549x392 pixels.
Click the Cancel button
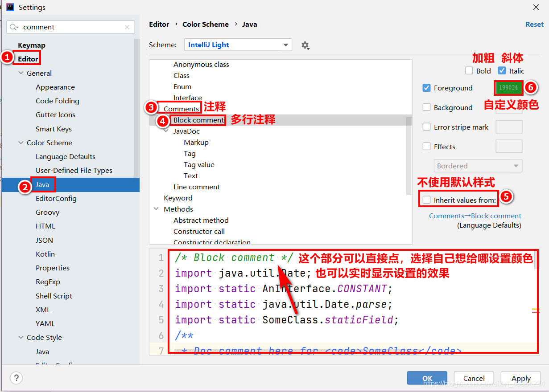coord(474,378)
